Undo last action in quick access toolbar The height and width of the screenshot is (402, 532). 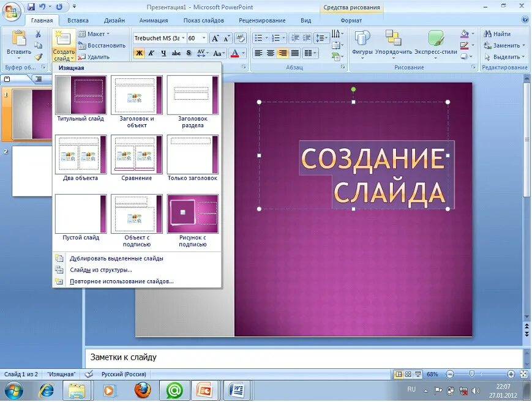click(42, 7)
